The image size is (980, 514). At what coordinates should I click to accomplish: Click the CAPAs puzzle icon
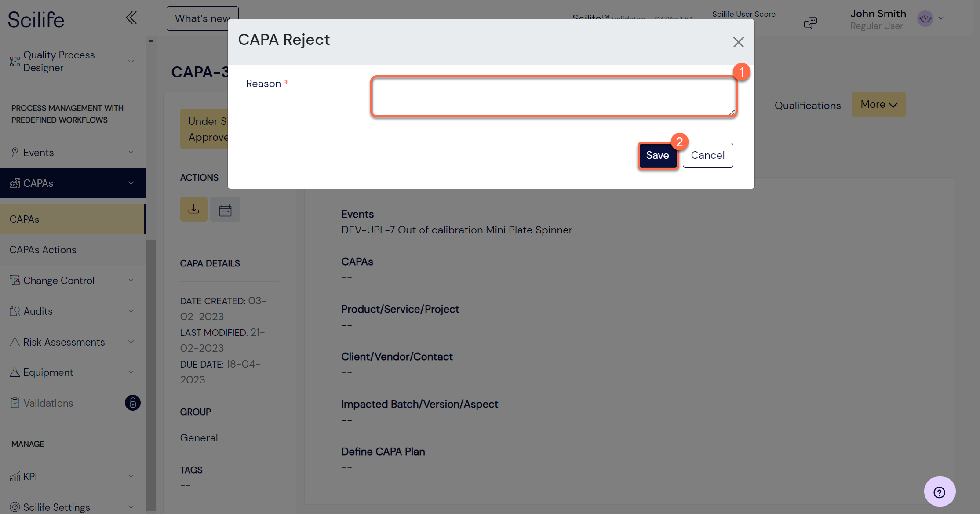[15, 183]
